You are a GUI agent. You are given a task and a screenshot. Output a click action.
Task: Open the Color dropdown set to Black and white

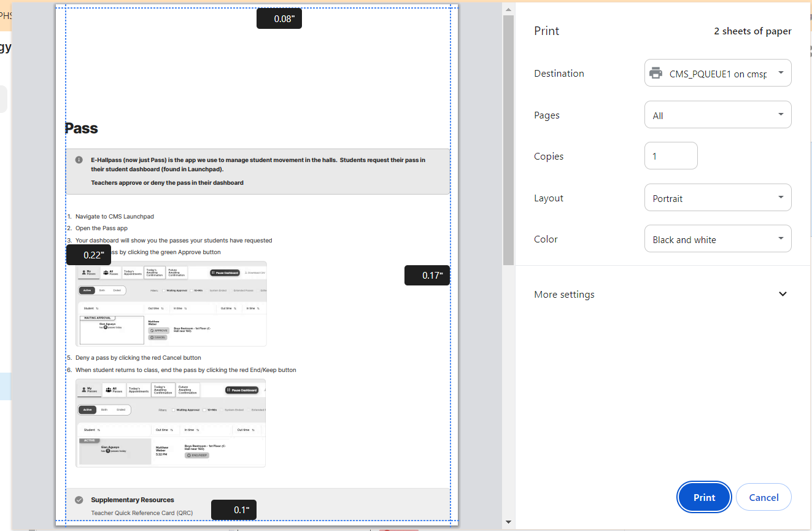(717, 239)
